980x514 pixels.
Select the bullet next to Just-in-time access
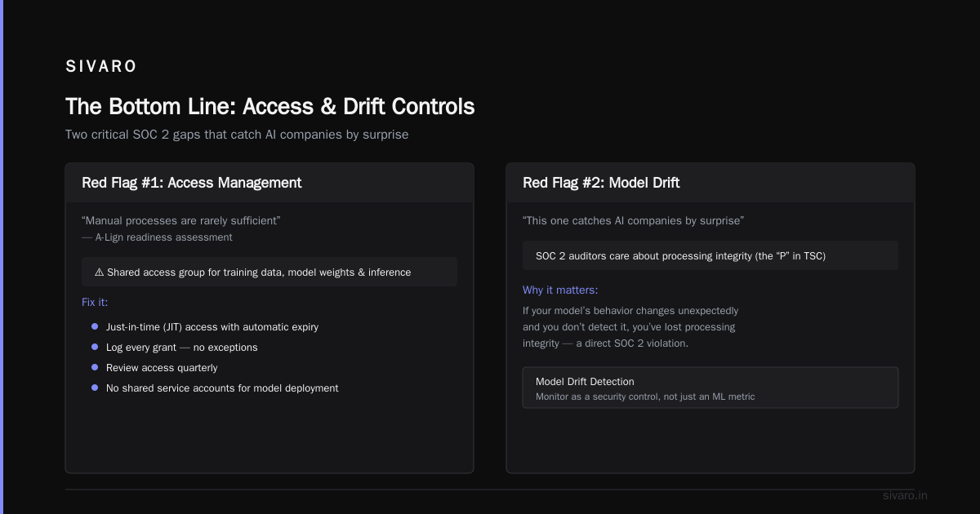(x=95, y=326)
